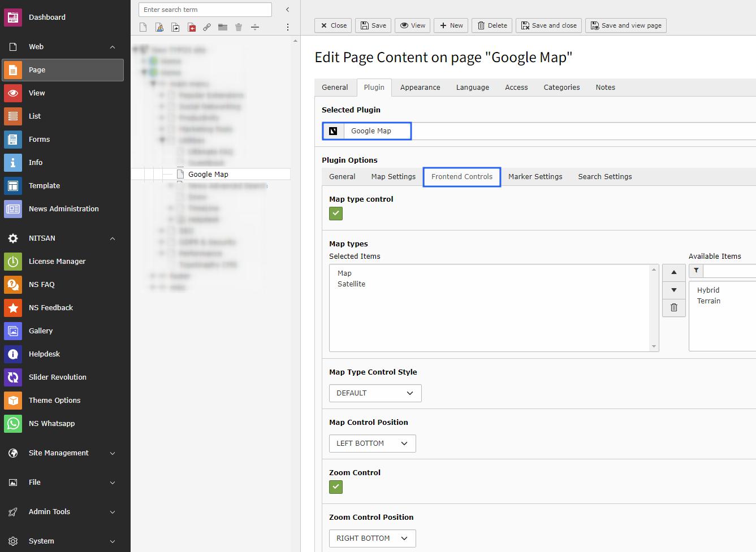Toggle the Zoom Control checkbox
Image resolution: width=756 pixels, height=552 pixels.
(x=336, y=487)
